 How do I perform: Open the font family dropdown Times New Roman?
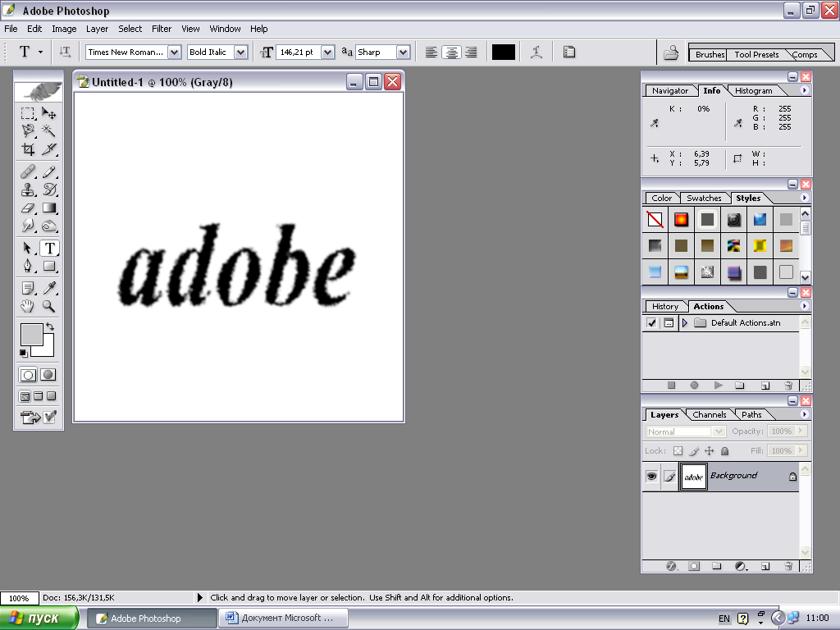pyautogui.click(x=174, y=52)
